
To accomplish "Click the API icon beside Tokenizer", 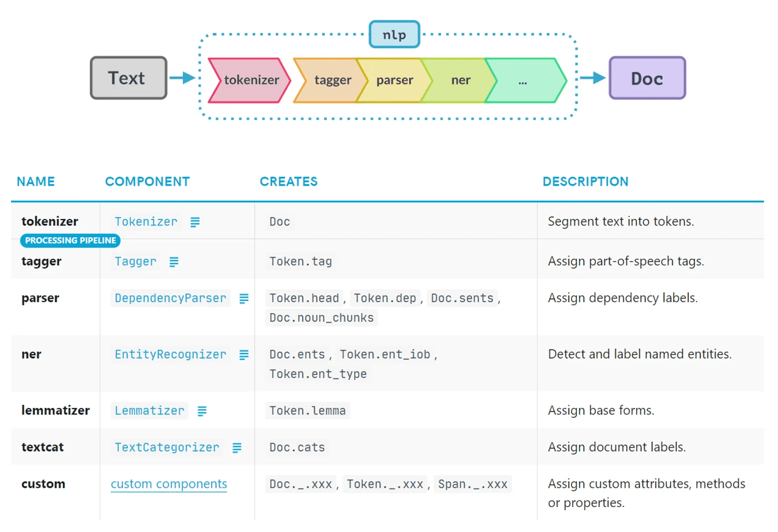I will coord(194,222).
